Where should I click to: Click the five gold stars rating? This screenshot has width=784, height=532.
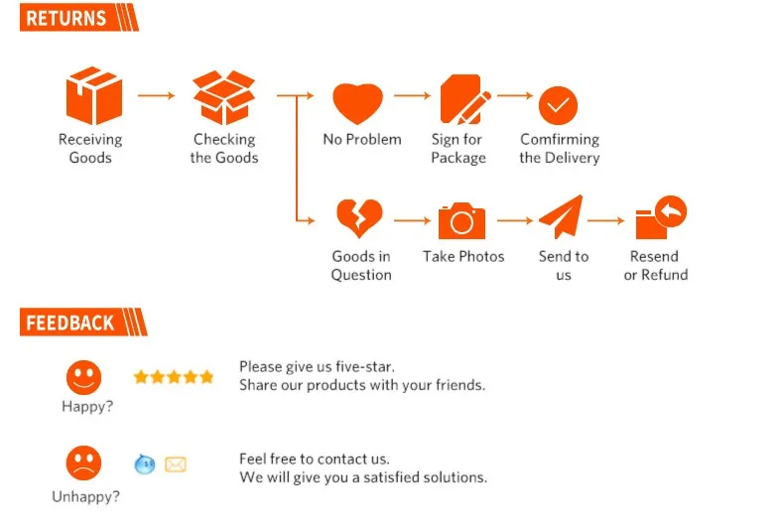click(x=174, y=377)
